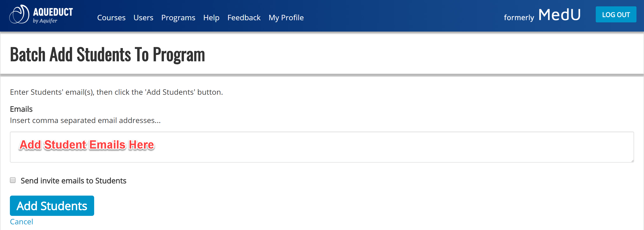The image size is (644, 230).
Task: Click the Emails text area resize handle
Action: point(632,161)
